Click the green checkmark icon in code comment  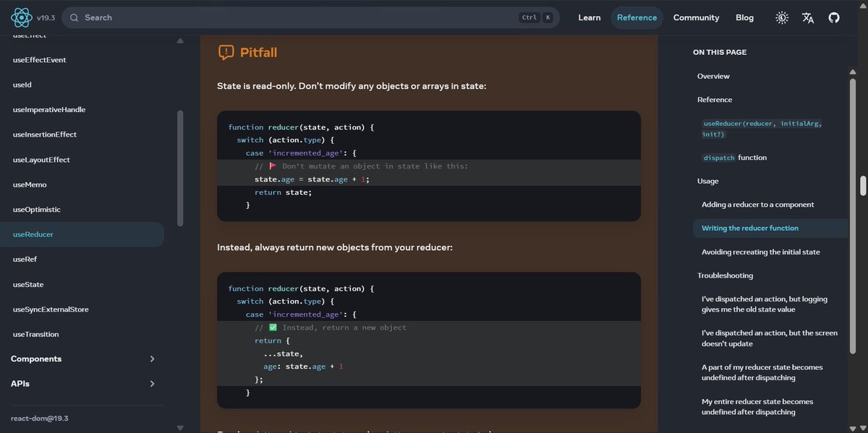click(273, 327)
